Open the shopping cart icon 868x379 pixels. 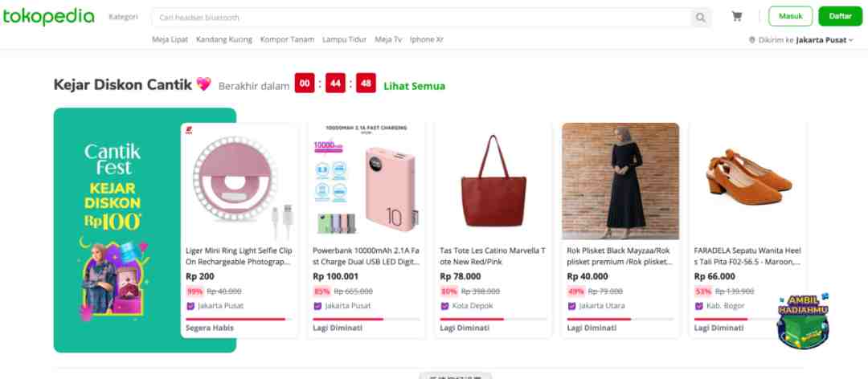pos(736,17)
